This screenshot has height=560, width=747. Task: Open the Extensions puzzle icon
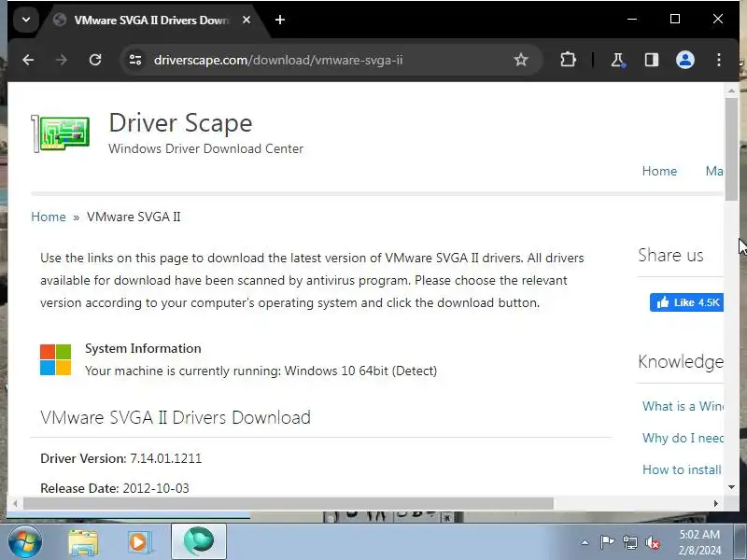pos(568,60)
